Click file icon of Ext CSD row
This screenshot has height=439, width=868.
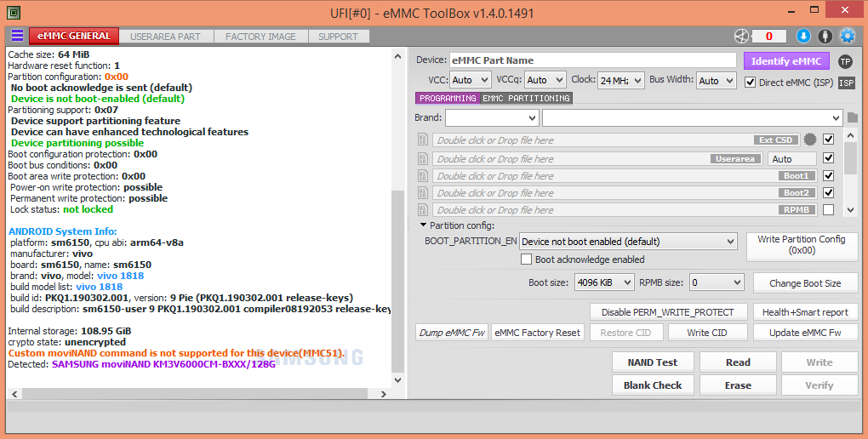point(423,140)
